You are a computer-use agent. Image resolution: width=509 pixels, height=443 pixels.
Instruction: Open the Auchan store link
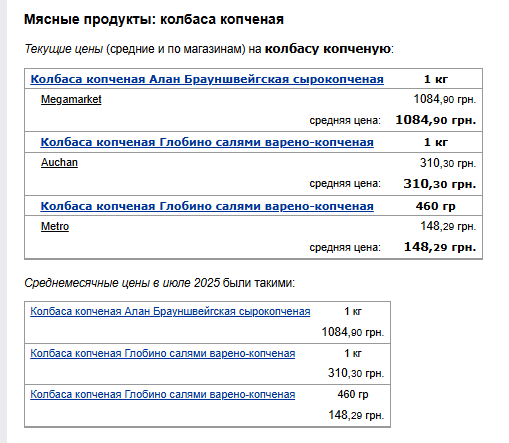(x=59, y=162)
